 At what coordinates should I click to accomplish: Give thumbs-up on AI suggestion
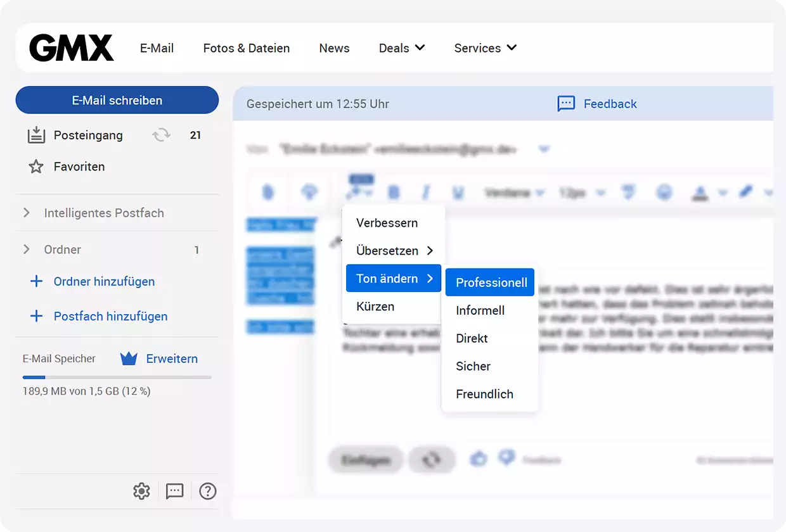coord(479,459)
